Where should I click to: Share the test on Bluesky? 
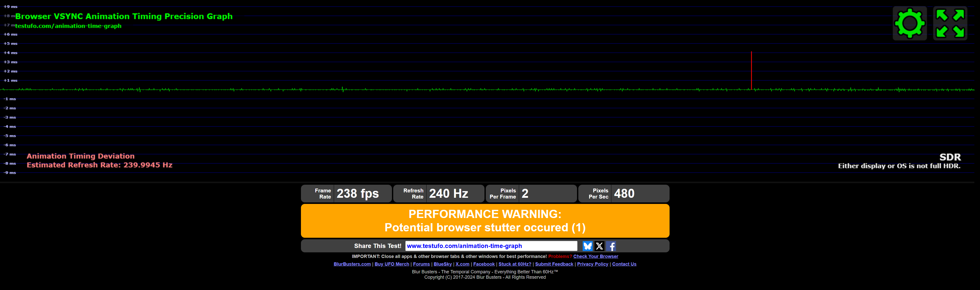point(587,246)
